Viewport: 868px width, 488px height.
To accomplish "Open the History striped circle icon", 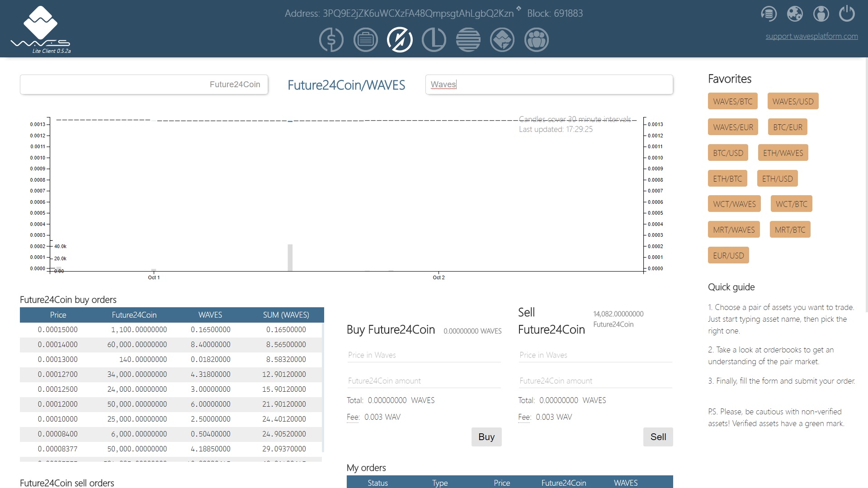I will point(468,40).
